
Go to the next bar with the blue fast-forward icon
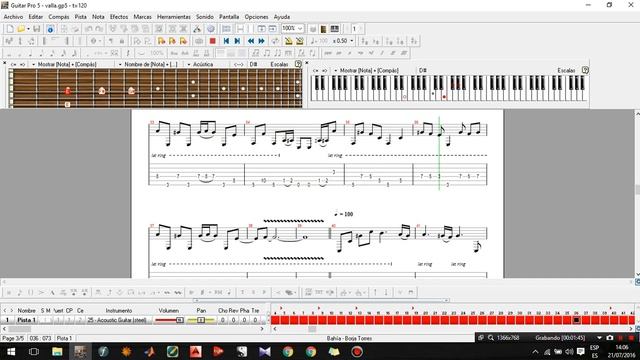(262, 41)
